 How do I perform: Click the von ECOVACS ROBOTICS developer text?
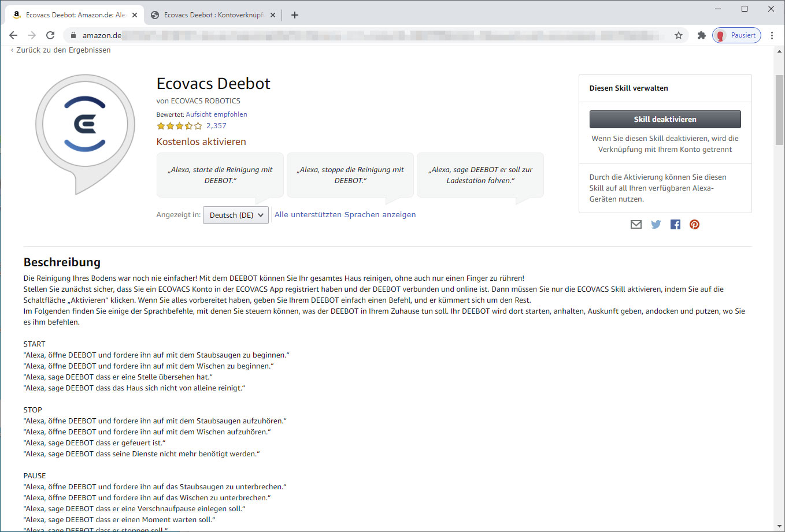coord(198,101)
